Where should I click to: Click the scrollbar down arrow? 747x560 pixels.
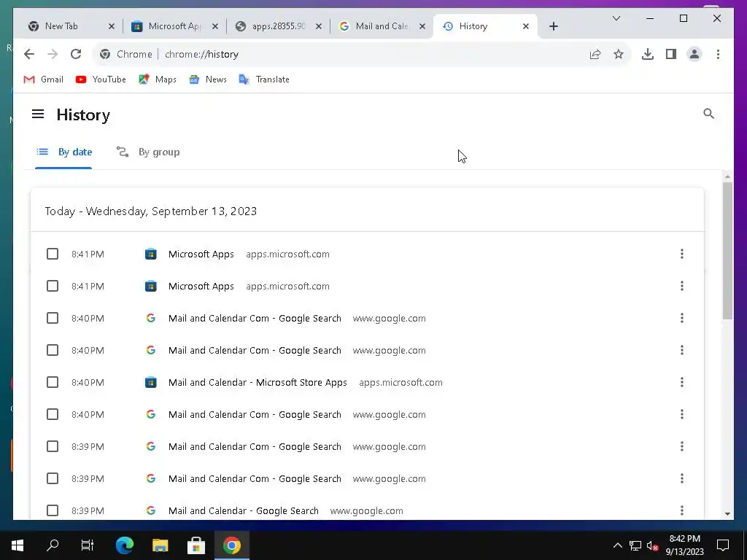point(727,513)
